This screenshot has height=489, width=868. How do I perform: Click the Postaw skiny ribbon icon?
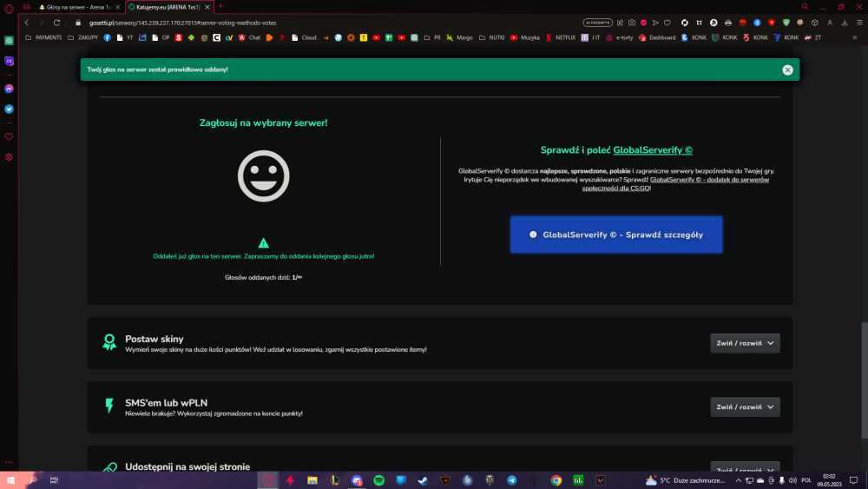(109, 342)
